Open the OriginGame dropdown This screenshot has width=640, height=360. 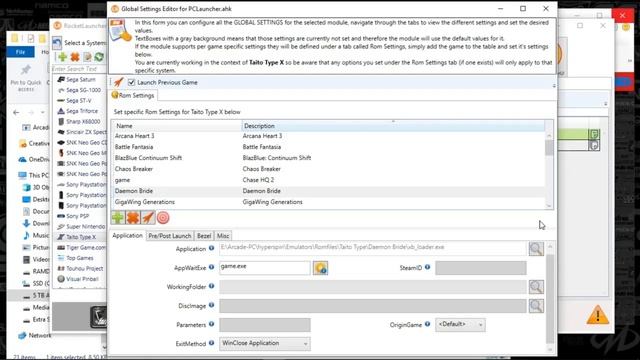[460, 324]
